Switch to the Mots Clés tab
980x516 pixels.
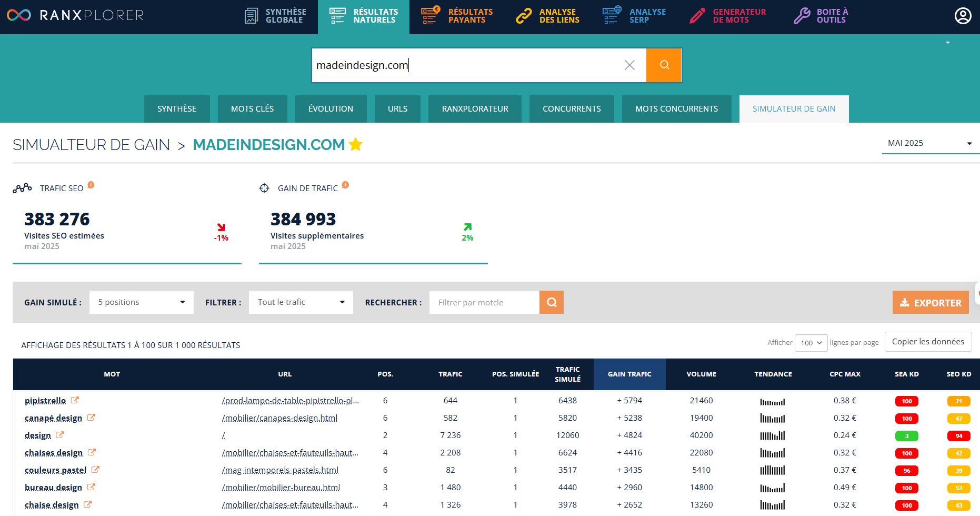click(253, 109)
